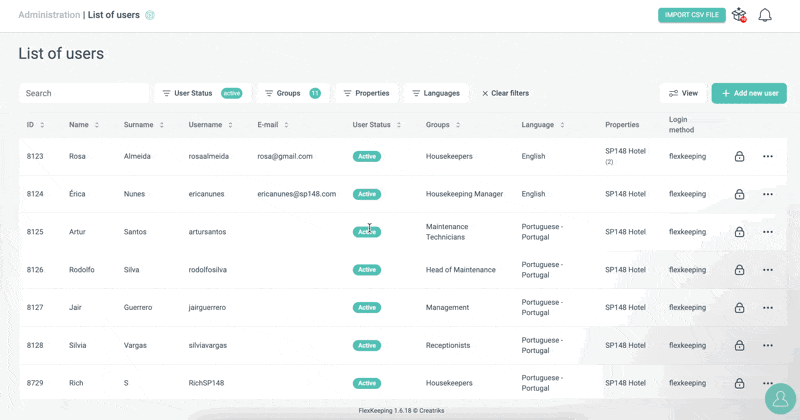Viewport: 800px width, 420px height.
Task: Open more options for user 8124
Action: [768, 194]
